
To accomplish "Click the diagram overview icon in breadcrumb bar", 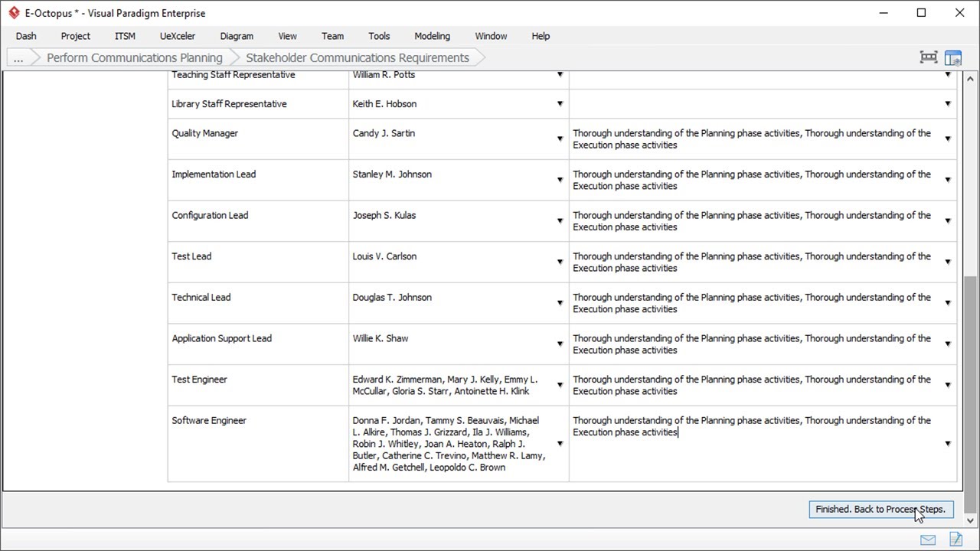I will pos(928,57).
